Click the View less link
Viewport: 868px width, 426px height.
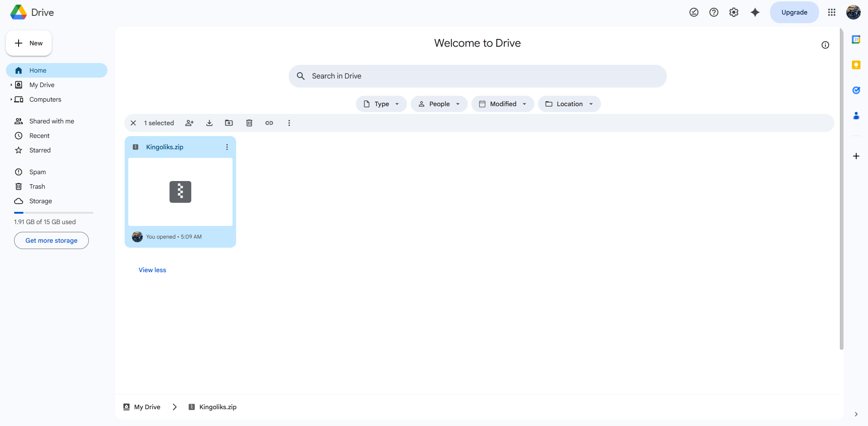pos(152,270)
